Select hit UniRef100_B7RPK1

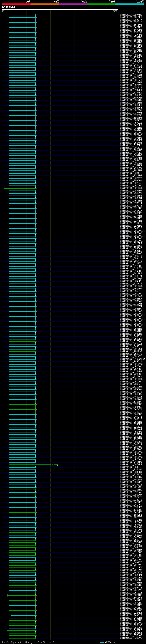(x=131, y=93)
